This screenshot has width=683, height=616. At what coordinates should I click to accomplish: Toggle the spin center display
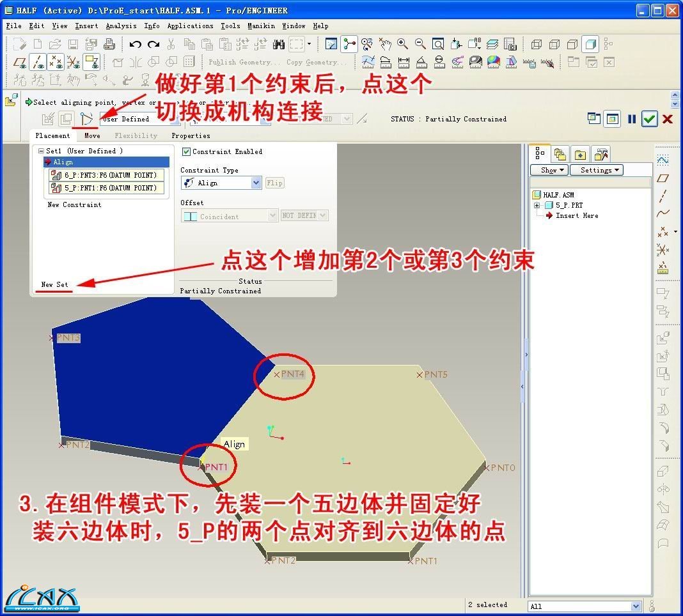tap(349, 44)
